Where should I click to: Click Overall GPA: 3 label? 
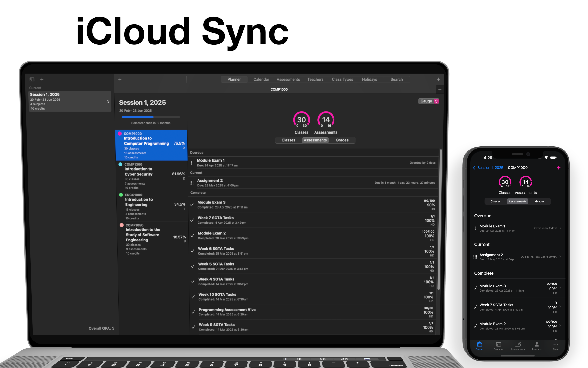coord(101,328)
